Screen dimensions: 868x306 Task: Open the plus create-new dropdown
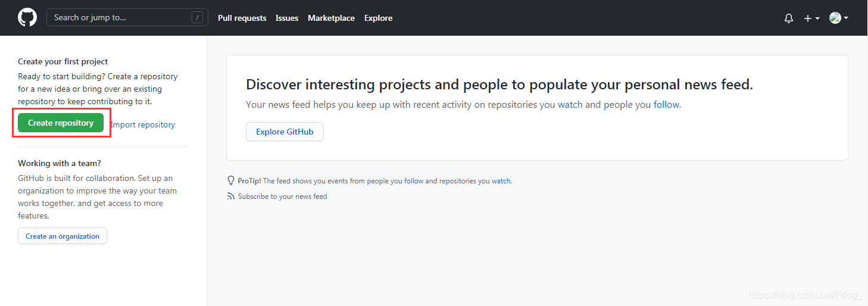point(811,18)
